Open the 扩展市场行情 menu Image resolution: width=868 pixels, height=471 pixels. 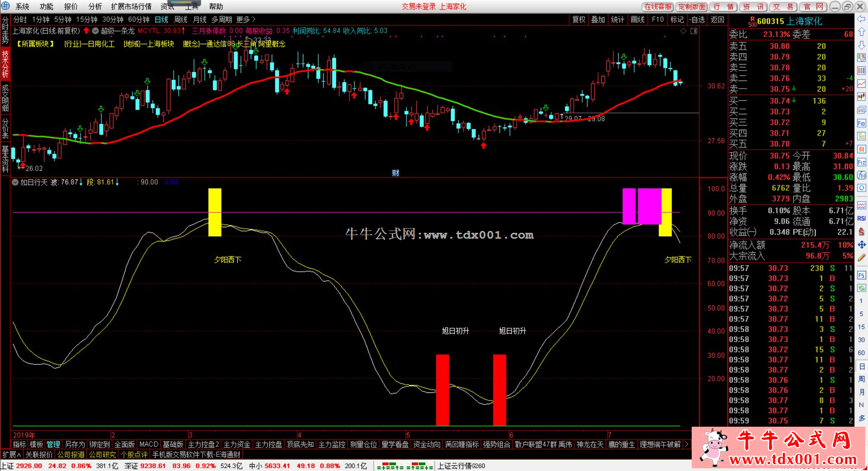[131, 6]
